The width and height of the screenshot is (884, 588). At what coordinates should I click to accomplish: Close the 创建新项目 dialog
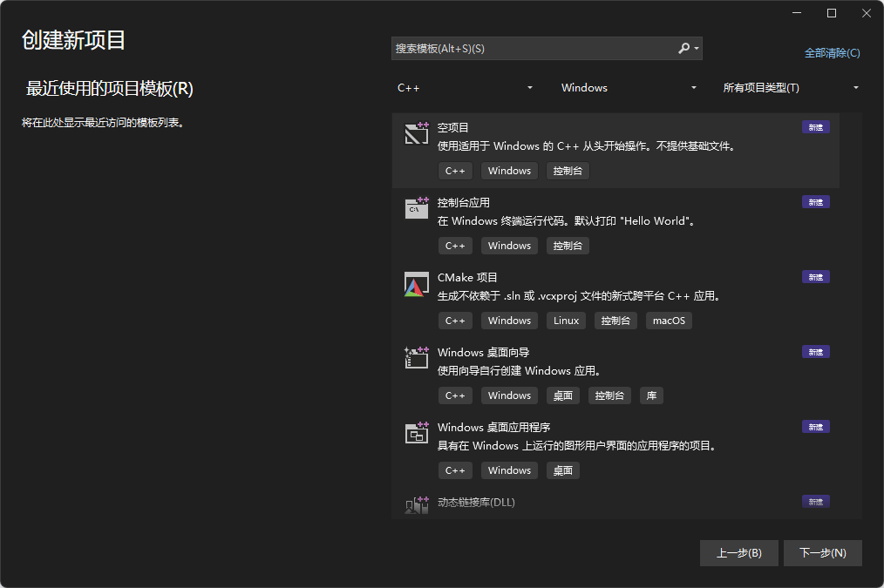tap(867, 13)
